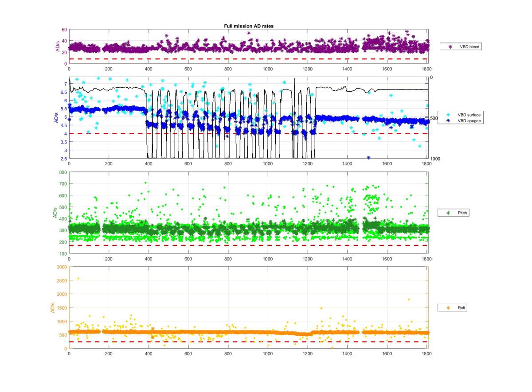Select the VBD surface legend label
The height and width of the screenshot is (392, 532).
469,115
